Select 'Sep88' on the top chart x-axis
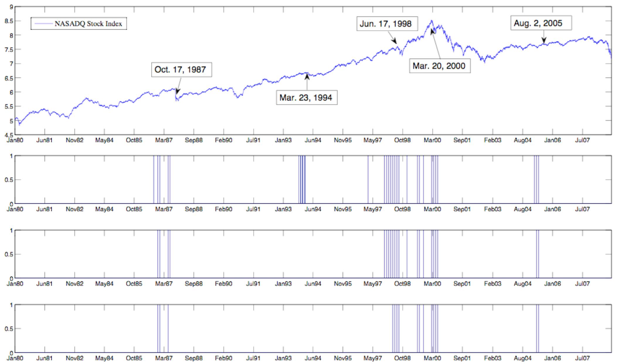The width and height of the screenshot is (617, 364). click(x=194, y=140)
